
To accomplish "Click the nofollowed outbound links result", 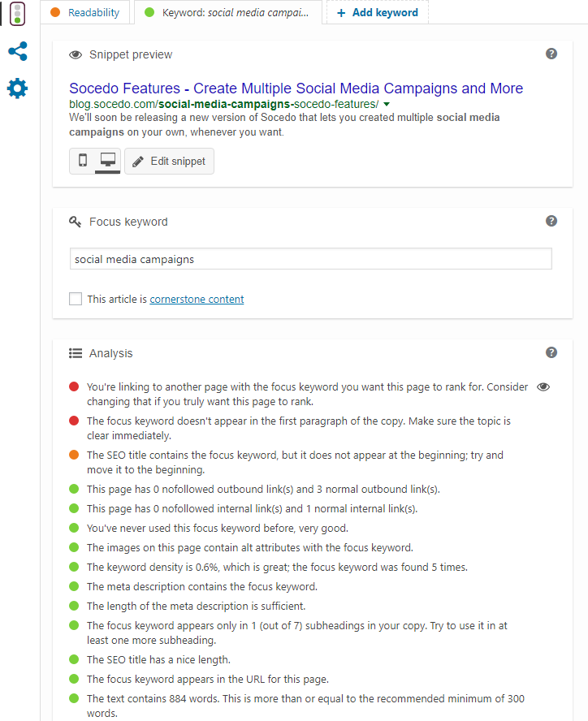I will click(263, 490).
